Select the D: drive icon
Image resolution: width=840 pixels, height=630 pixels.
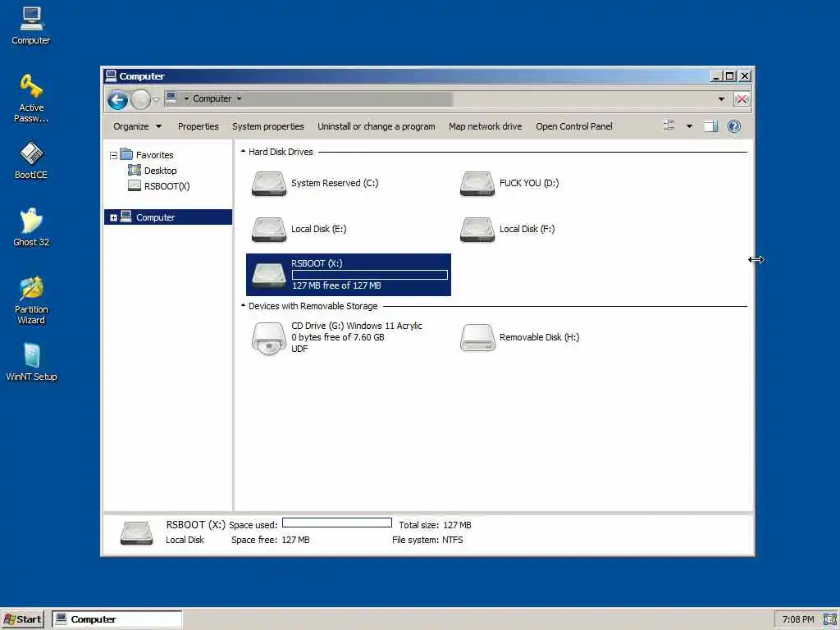tap(477, 183)
